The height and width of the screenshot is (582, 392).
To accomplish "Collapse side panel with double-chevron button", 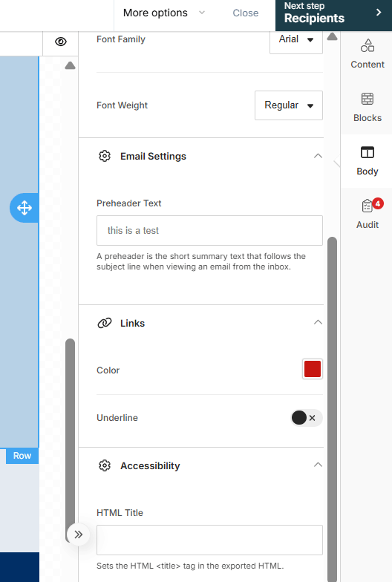I will (79, 534).
